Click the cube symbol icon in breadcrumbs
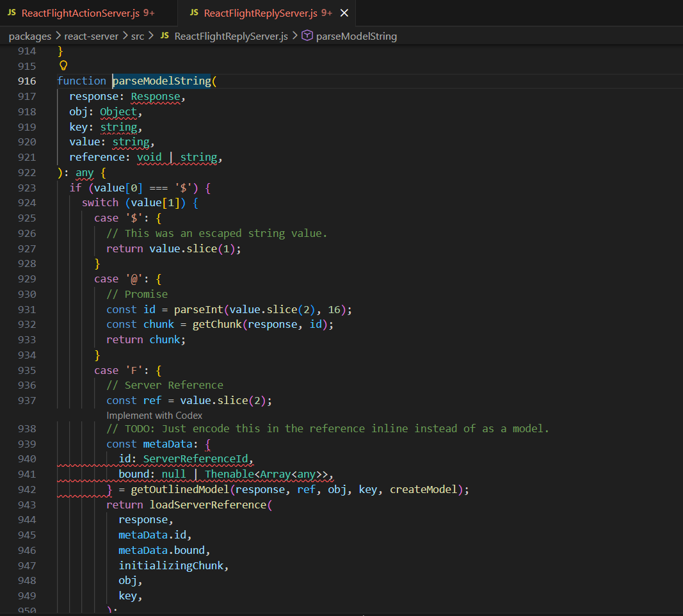 [x=307, y=36]
